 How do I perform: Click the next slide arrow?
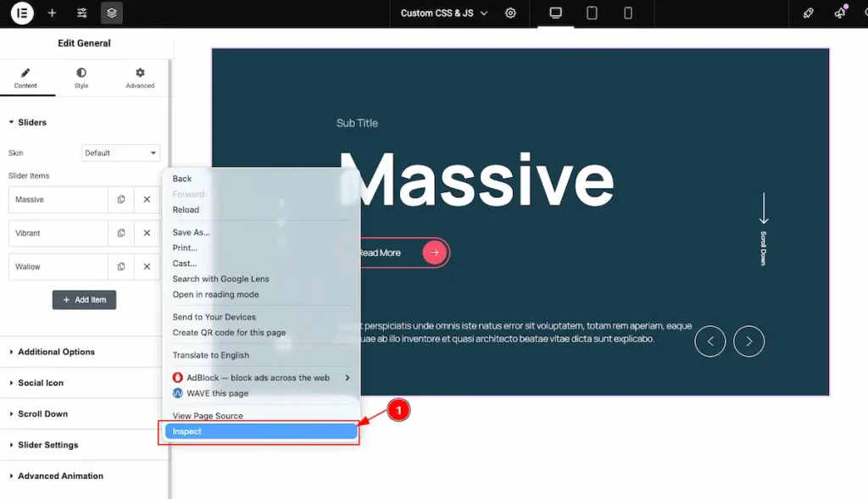[x=748, y=341]
